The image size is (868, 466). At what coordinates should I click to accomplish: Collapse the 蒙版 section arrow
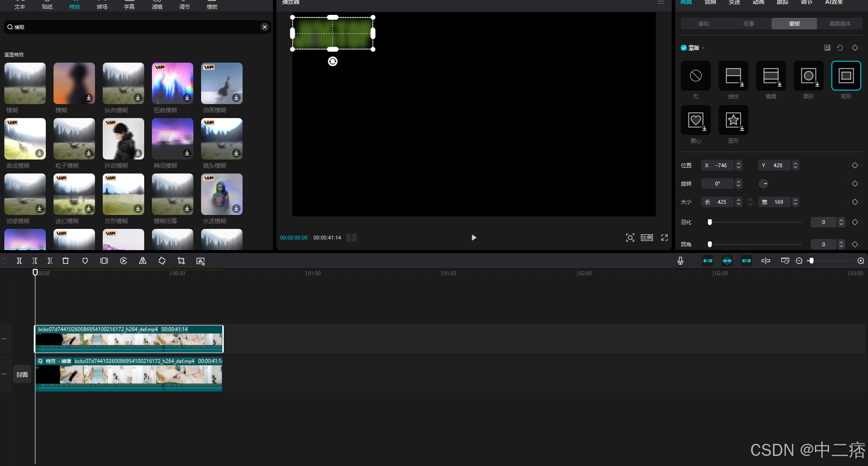click(x=703, y=48)
